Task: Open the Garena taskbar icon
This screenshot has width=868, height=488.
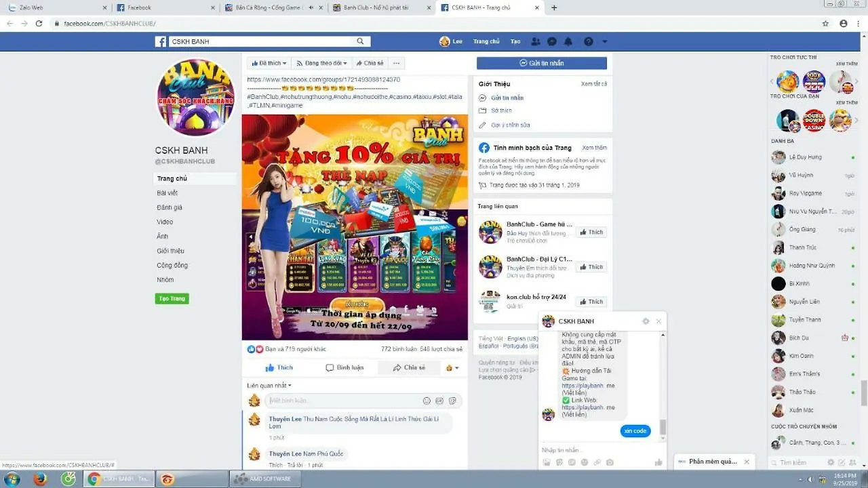Action: 167,479
